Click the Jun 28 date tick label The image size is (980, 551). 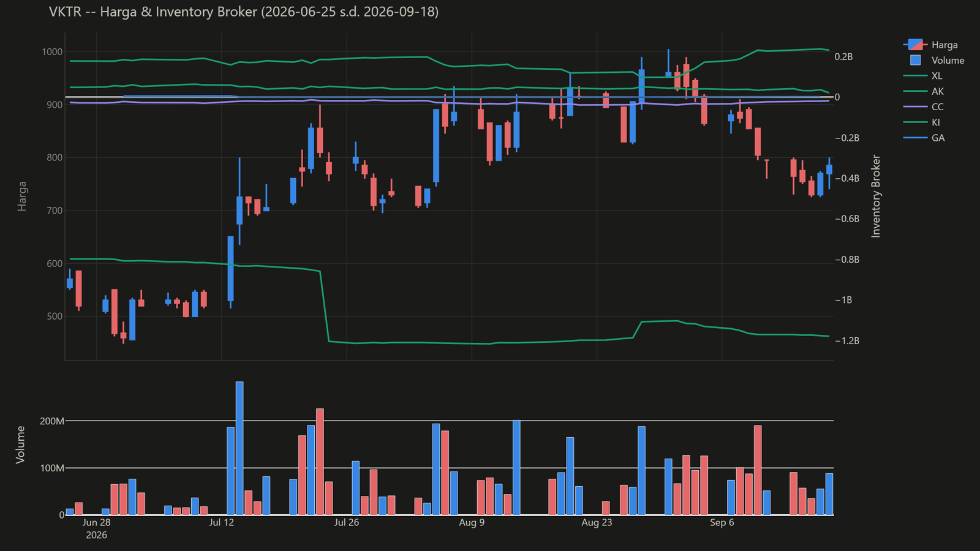pos(96,522)
